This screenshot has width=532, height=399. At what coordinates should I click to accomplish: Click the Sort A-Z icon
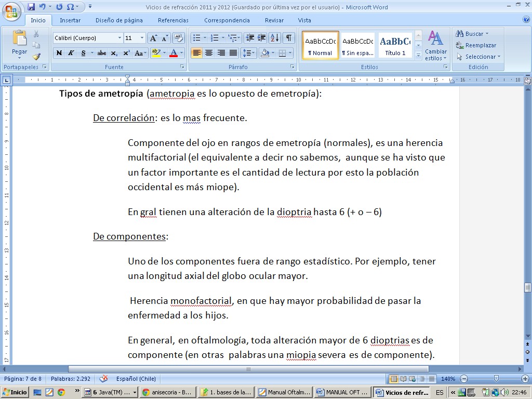(275, 38)
